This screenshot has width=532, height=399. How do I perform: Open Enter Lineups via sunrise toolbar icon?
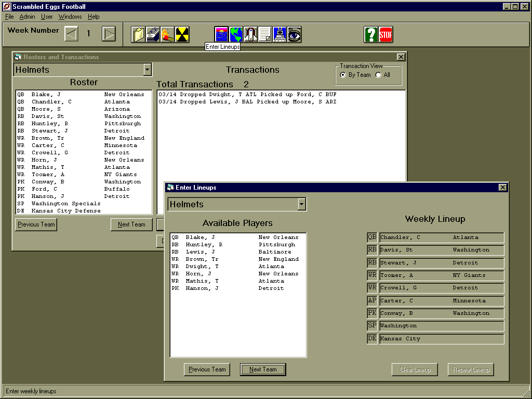click(222, 35)
